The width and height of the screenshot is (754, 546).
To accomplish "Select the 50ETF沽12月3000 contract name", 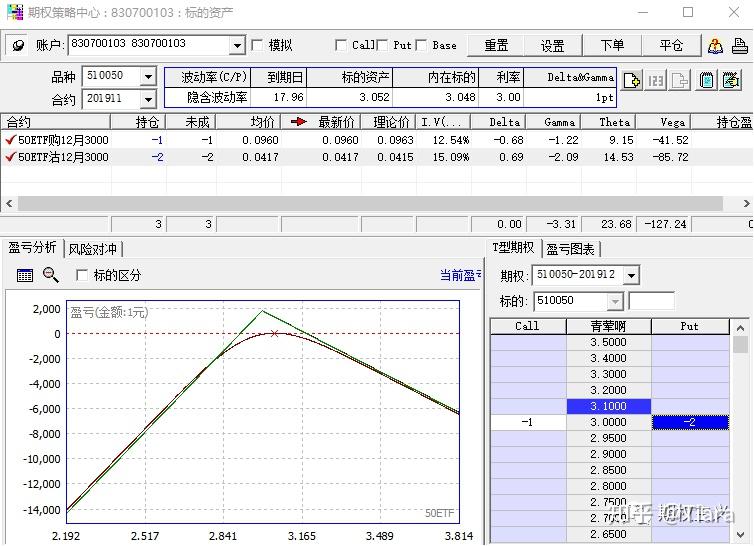I will [x=63, y=157].
